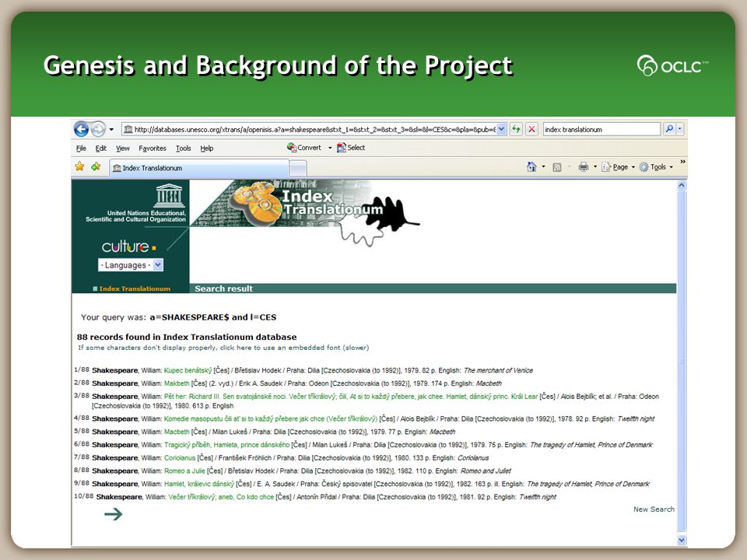Open the Languages dropdown

tap(131, 265)
